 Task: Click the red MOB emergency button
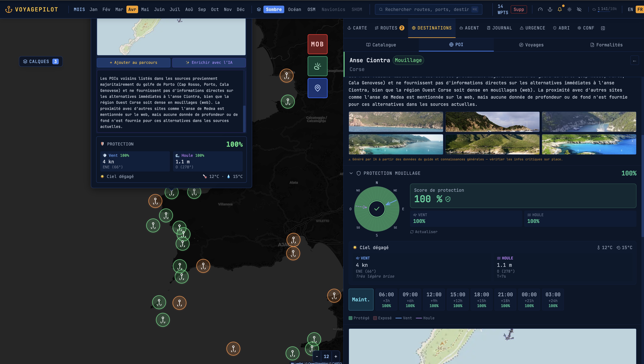(x=317, y=44)
